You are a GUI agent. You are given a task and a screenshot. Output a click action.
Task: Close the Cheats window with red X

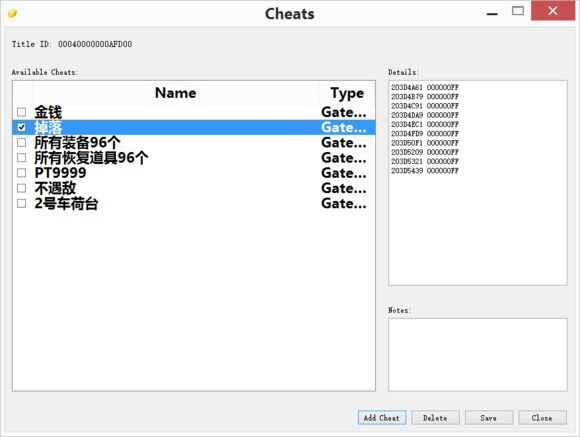[x=553, y=11]
